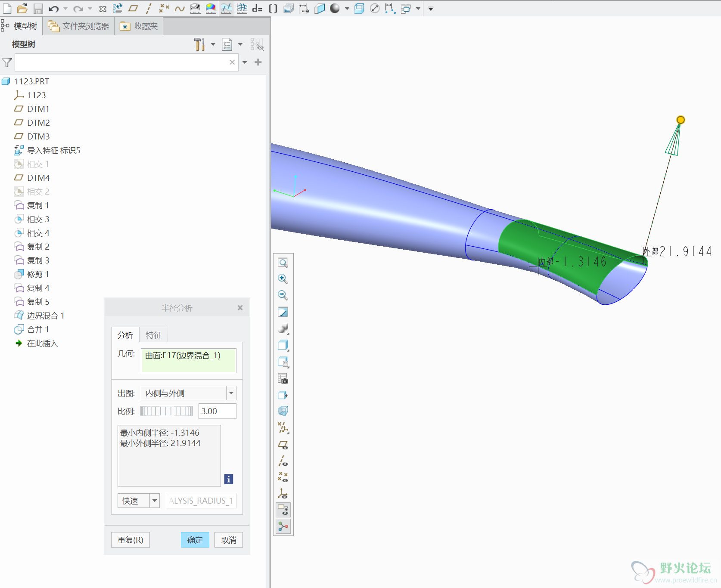721x588 pixels.
Task: Open the 快速 analysis type dropdown
Action: pyautogui.click(x=155, y=501)
